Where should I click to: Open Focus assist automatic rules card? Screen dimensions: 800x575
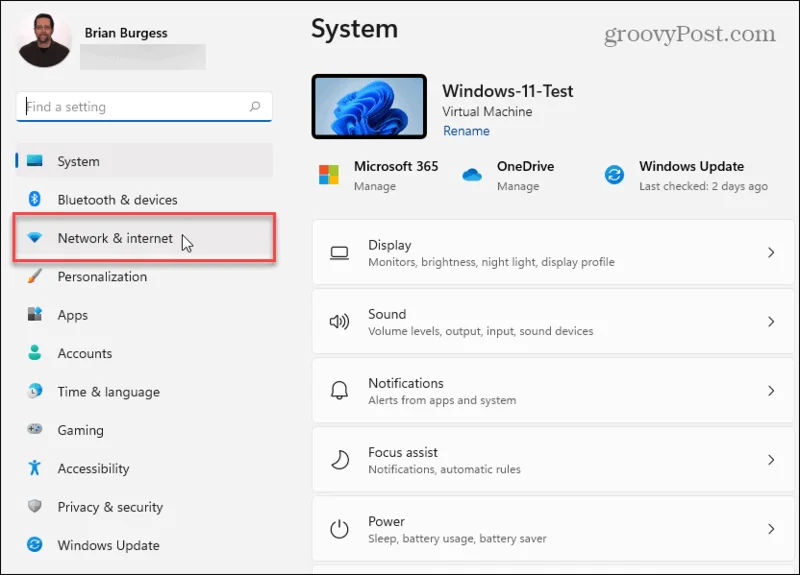tap(553, 460)
